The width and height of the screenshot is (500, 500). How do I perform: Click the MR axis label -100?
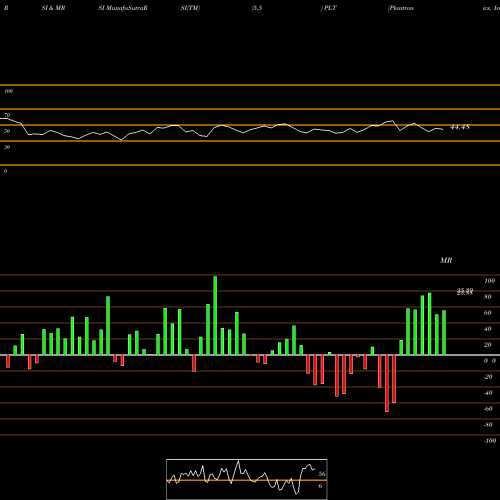[490, 441]
